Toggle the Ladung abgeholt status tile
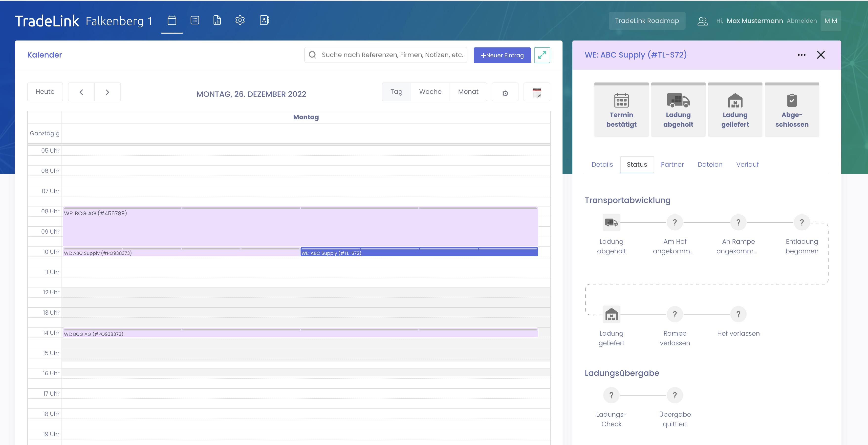Image resolution: width=868 pixels, height=445 pixels. pos(678,110)
